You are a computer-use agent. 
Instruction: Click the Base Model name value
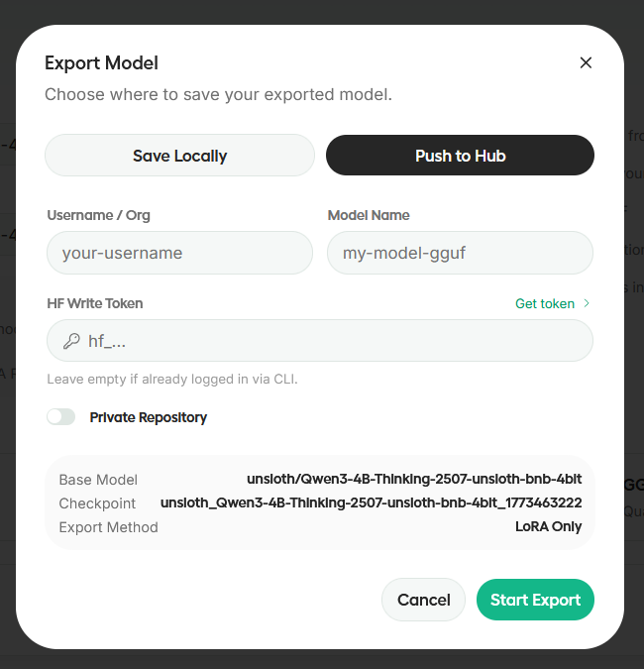414,480
